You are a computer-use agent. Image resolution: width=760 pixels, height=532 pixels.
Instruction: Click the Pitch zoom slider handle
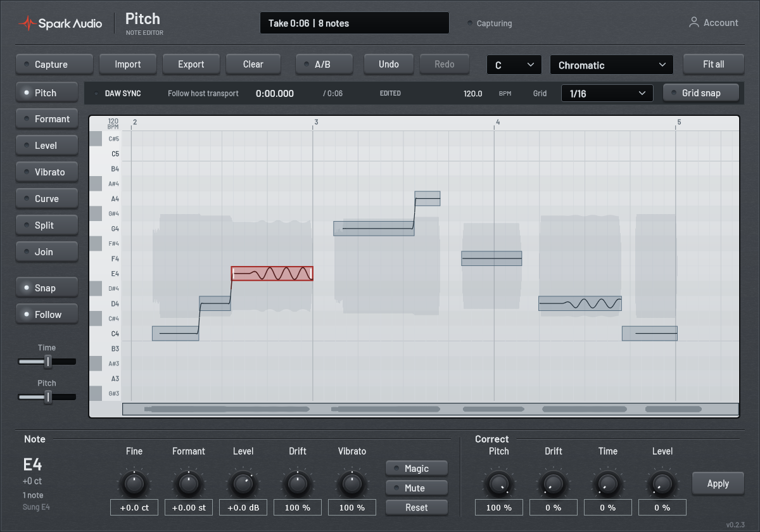click(x=47, y=397)
